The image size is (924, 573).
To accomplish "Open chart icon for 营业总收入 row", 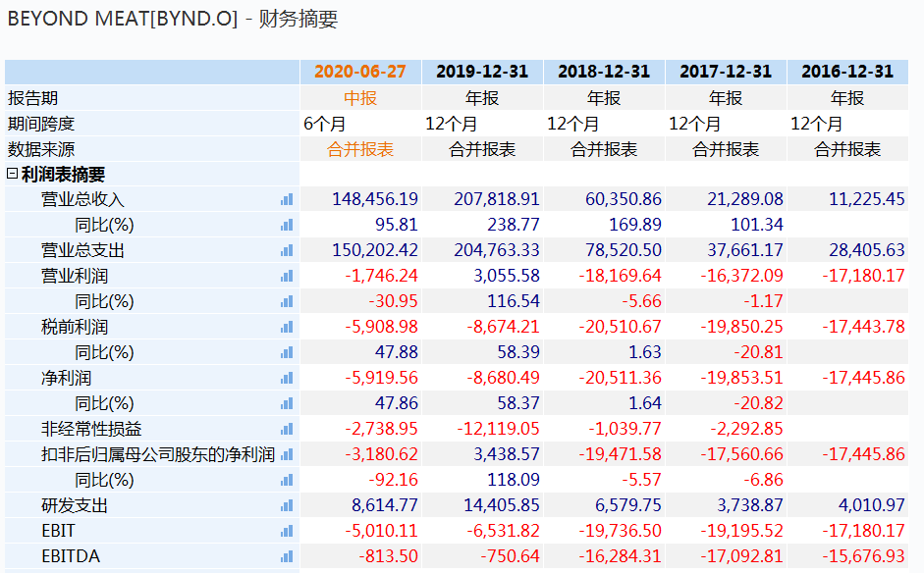I will coord(287,199).
